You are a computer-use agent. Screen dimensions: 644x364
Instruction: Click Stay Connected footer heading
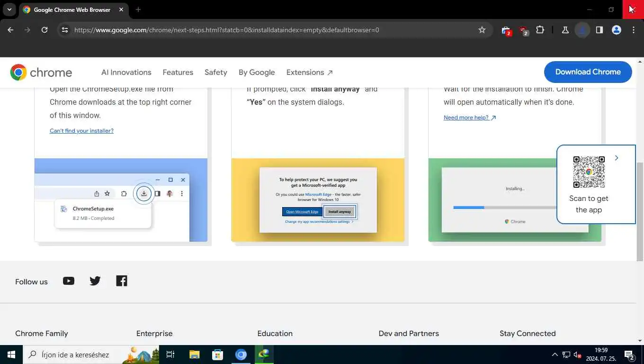click(528, 334)
